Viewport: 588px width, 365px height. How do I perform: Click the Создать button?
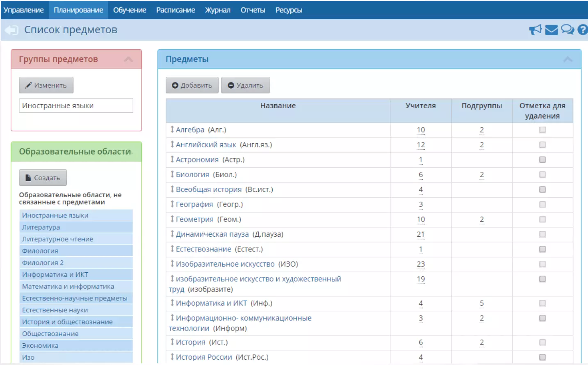[43, 178]
